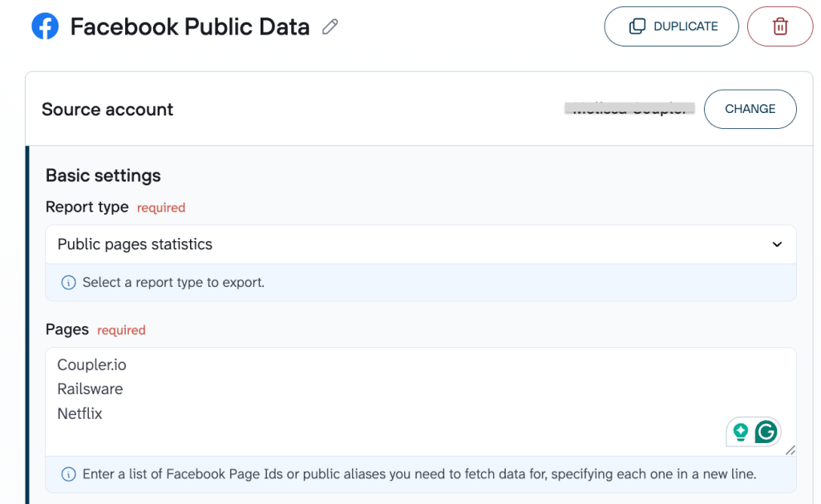
Task: Click the info icon beside Facebook Page Ids hint
Action: pos(69,474)
